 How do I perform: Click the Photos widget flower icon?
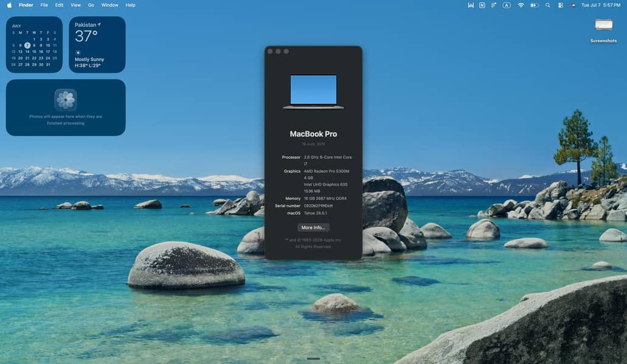coord(66,100)
